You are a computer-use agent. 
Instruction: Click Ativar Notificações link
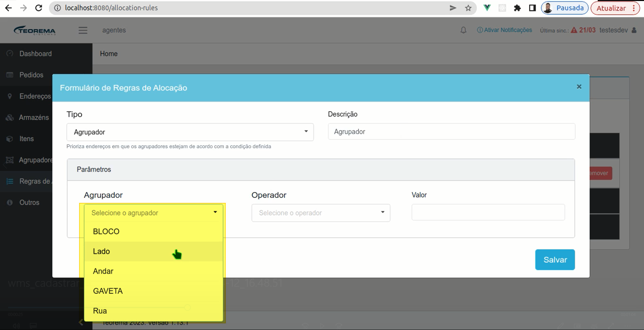pos(504,30)
